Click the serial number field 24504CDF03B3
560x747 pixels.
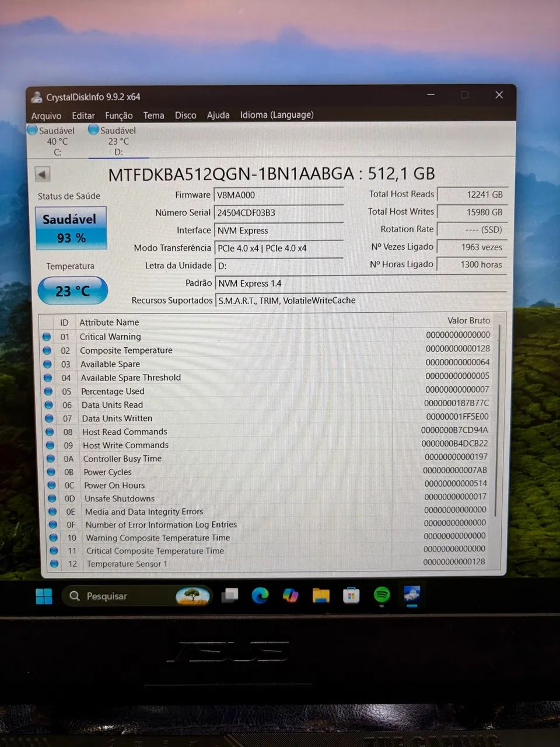tap(279, 213)
